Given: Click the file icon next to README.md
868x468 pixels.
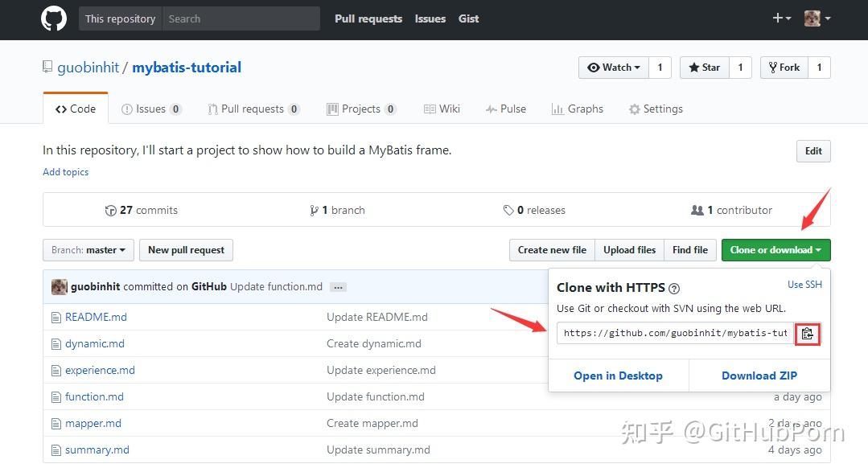Looking at the screenshot, I should click(56, 317).
